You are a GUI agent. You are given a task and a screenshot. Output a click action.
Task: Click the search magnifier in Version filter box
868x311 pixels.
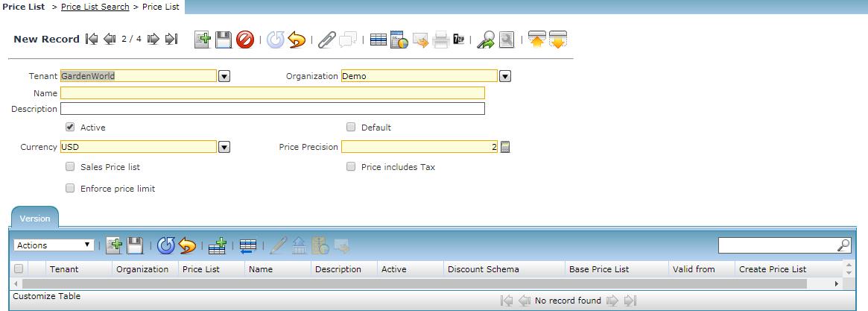tap(843, 245)
